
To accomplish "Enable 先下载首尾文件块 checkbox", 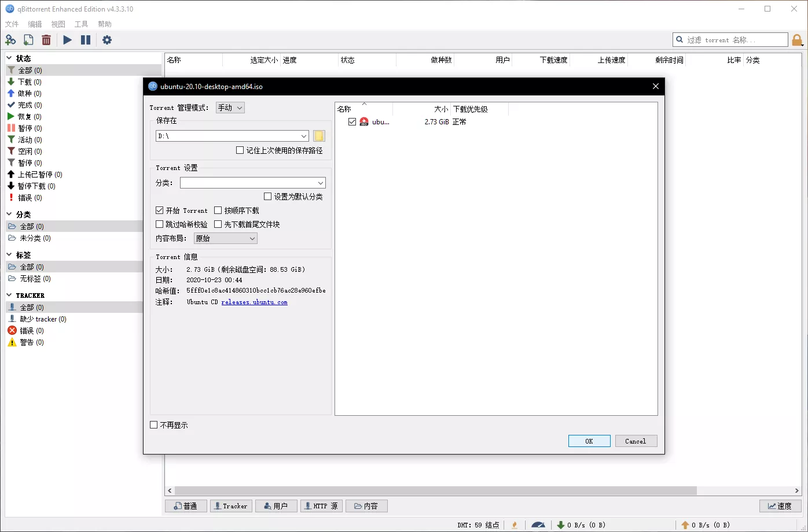I will pyautogui.click(x=218, y=224).
